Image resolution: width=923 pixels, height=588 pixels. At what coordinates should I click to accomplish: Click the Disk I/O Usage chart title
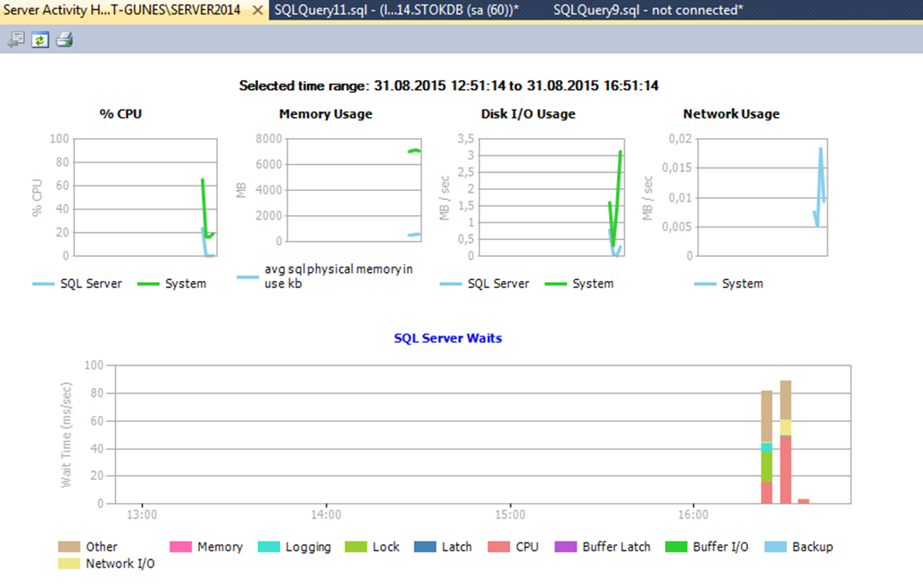528,113
